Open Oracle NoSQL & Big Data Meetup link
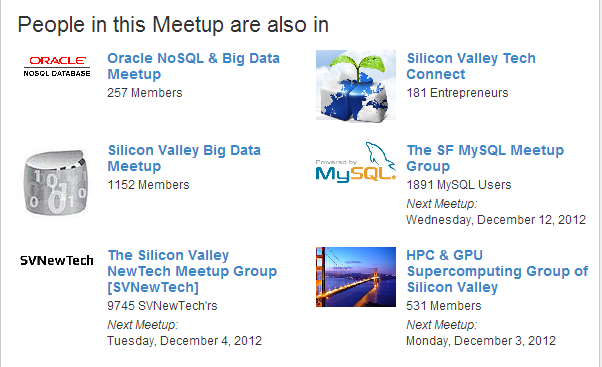The image size is (602, 367). tap(194, 66)
